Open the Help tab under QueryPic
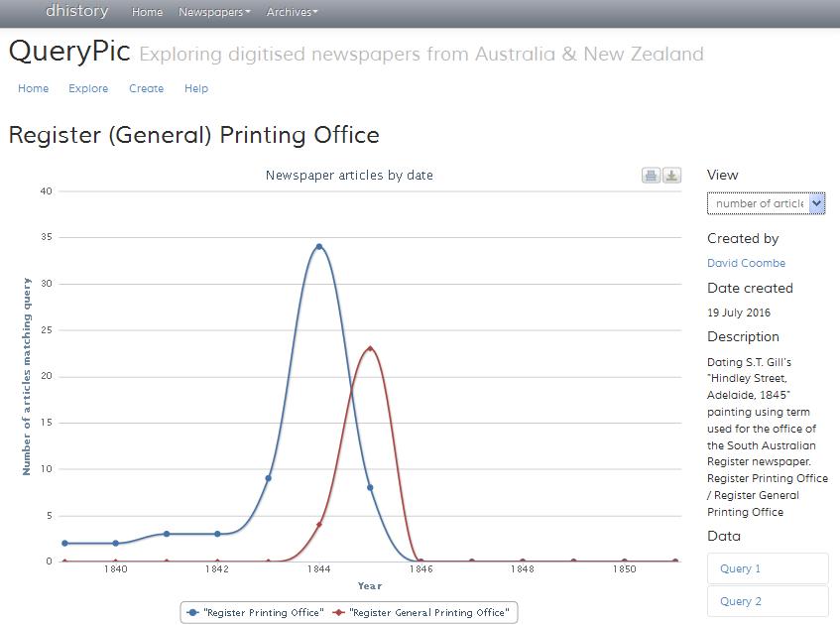The image size is (840, 625). point(196,88)
